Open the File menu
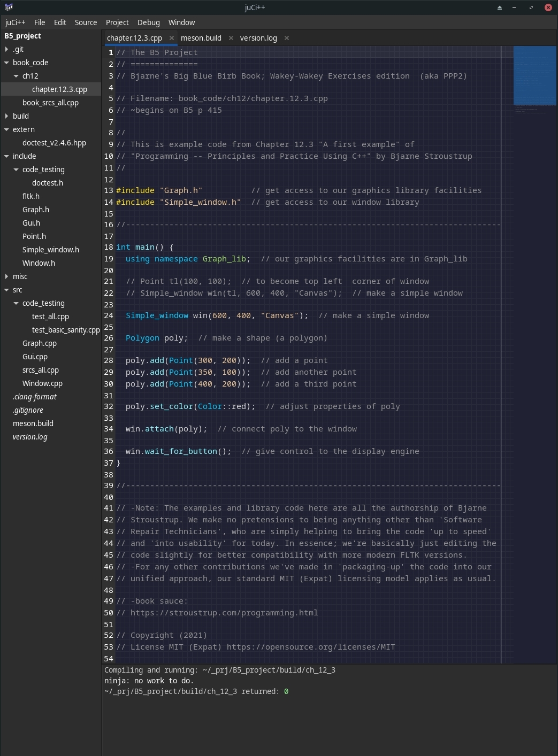This screenshot has height=756, width=558. pos(40,22)
